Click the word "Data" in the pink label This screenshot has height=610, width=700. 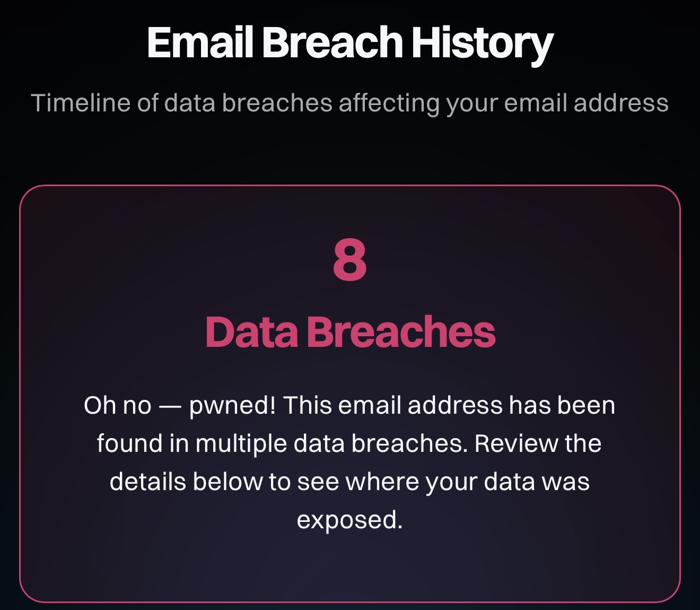pyautogui.click(x=251, y=332)
